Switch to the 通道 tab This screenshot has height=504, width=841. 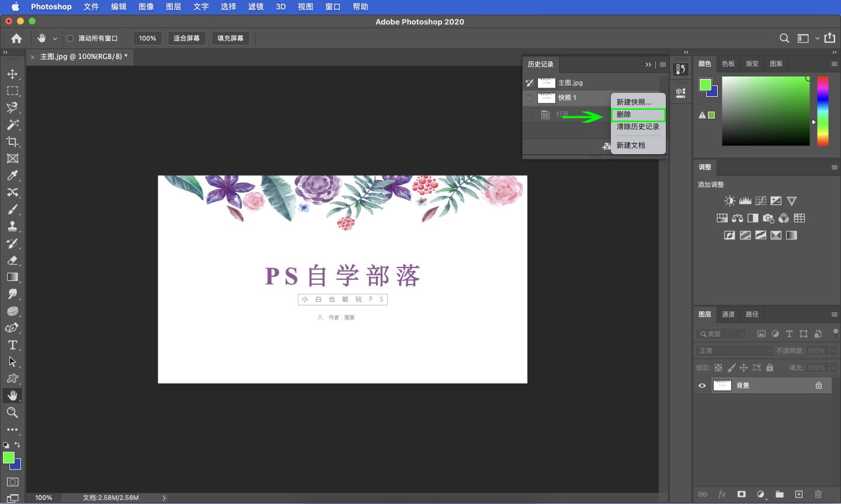pos(728,314)
